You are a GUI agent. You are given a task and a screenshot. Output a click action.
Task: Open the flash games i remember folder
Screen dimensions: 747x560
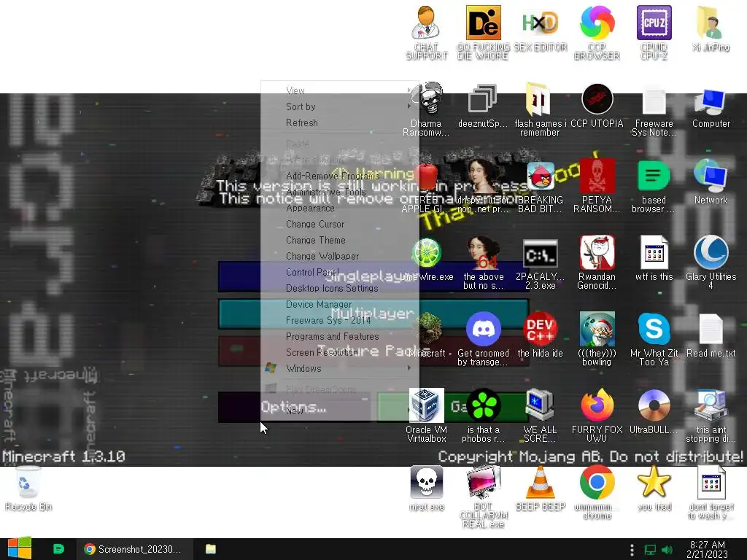(x=539, y=99)
